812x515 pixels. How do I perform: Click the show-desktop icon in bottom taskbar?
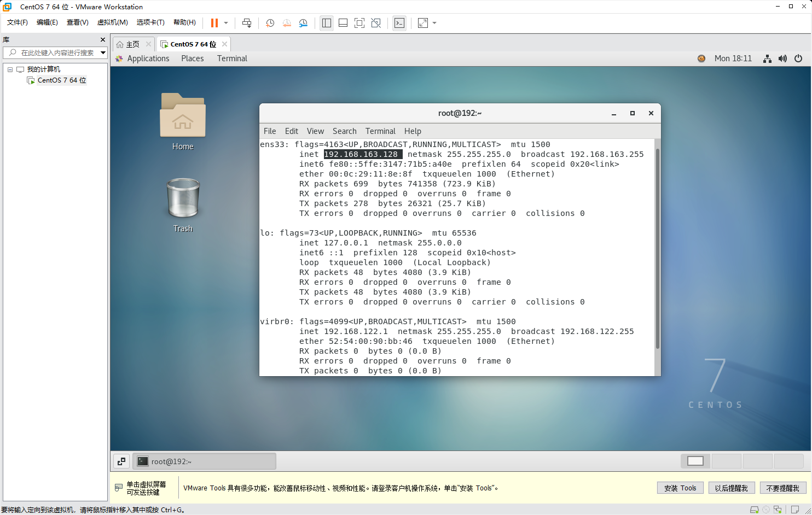121,461
